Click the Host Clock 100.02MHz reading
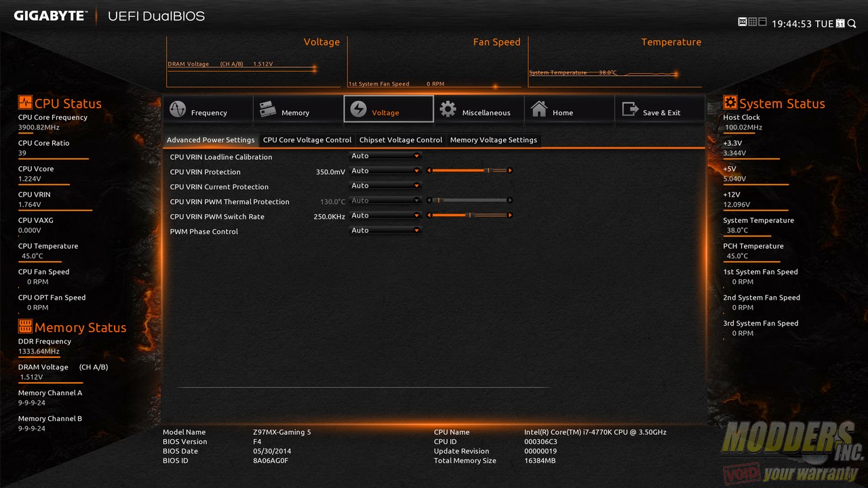 point(743,127)
